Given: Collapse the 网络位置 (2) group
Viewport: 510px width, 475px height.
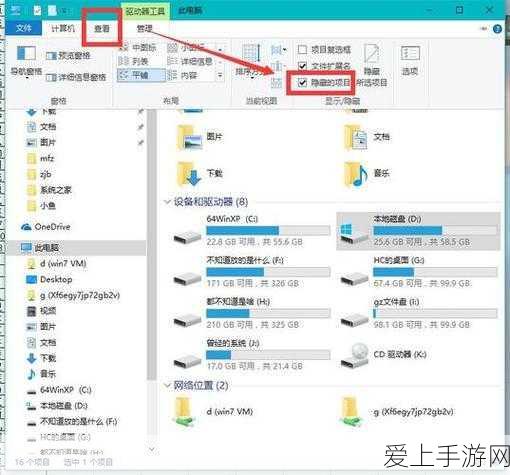Looking at the screenshot, I should [167, 386].
